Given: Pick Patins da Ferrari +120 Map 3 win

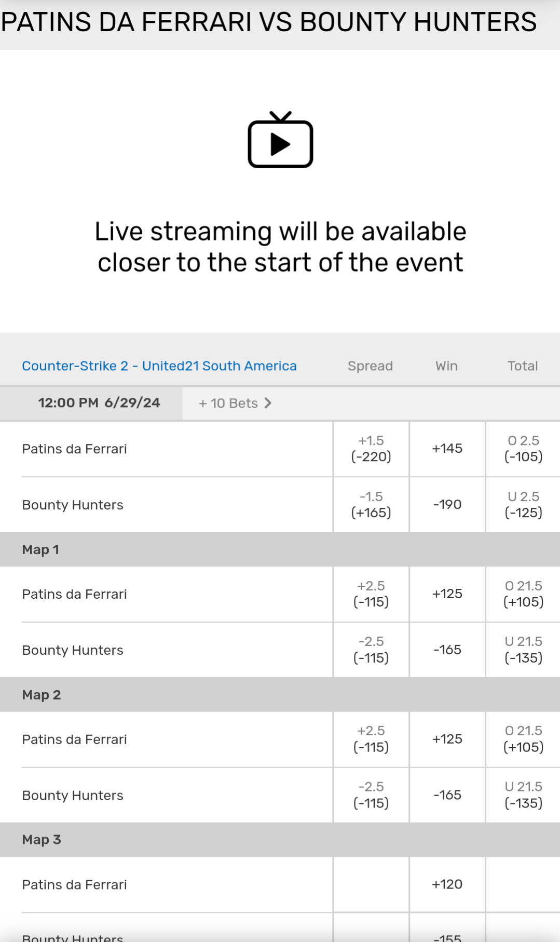Looking at the screenshot, I should click(447, 884).
